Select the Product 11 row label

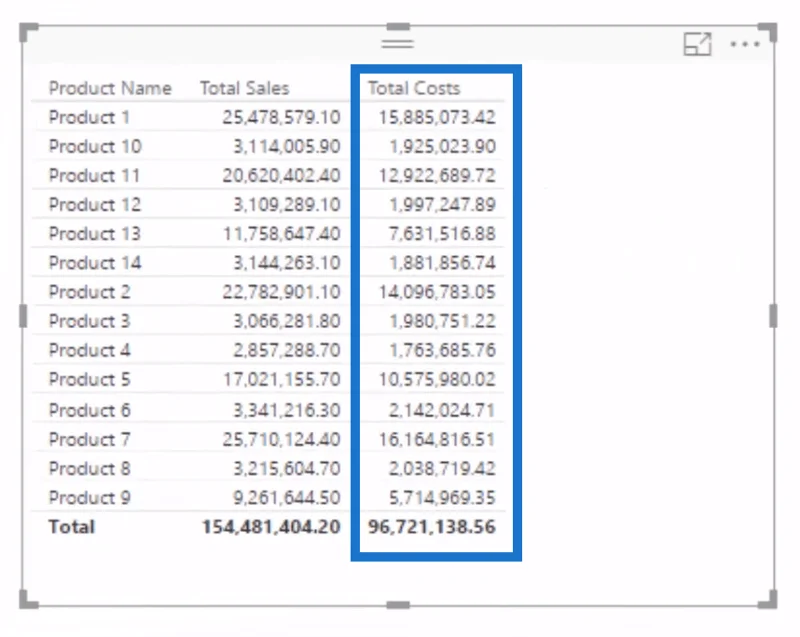coord(94,175)
